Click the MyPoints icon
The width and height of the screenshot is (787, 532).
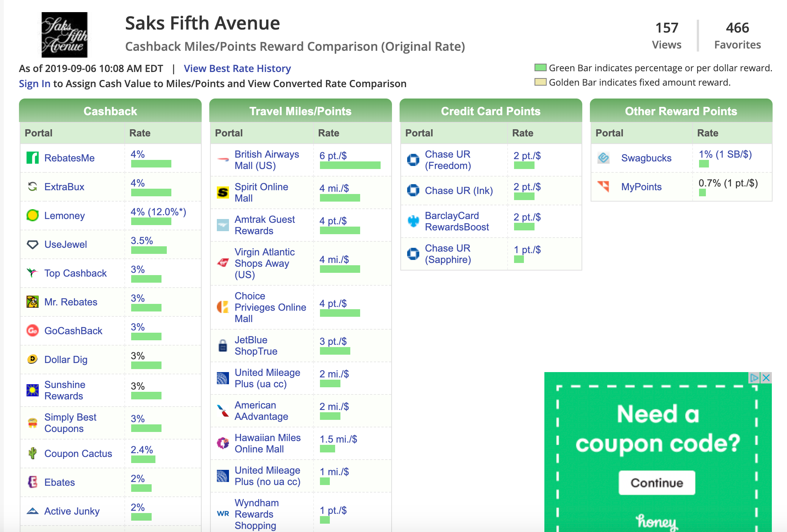604,186
